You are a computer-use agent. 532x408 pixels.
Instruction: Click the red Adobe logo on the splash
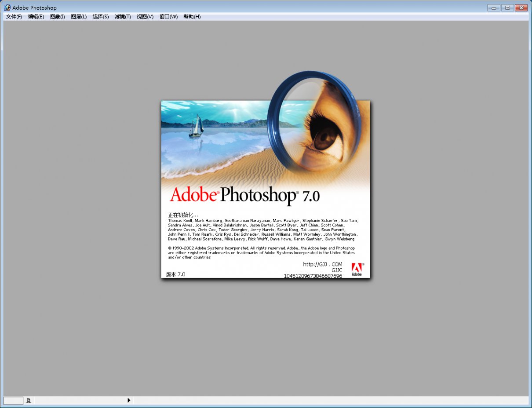point(357,269)
